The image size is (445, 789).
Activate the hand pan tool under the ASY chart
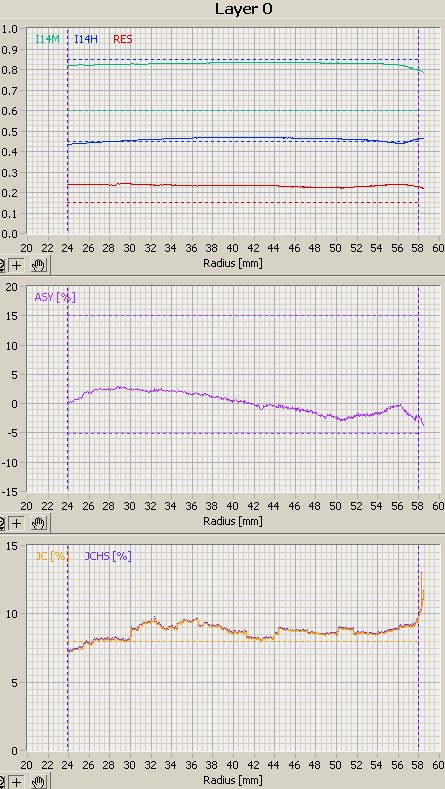[39, 523]
